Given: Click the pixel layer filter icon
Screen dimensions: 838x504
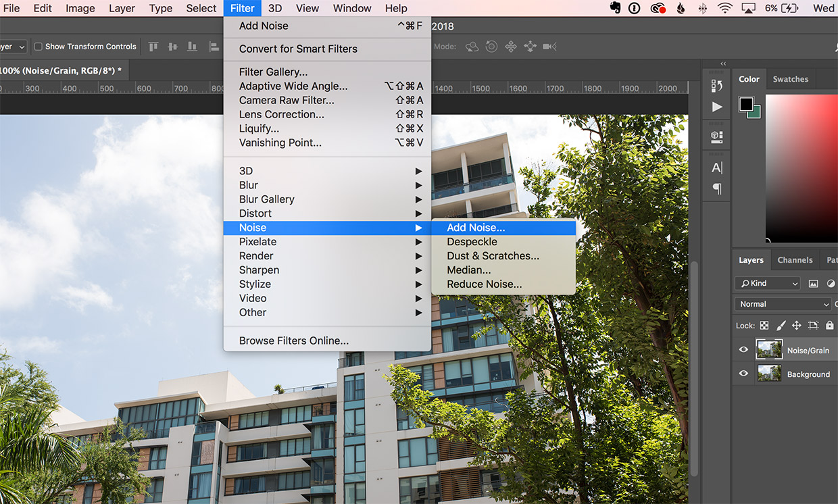Looking at the screenshot, I should pyautogui.click(x=813, y=284).
